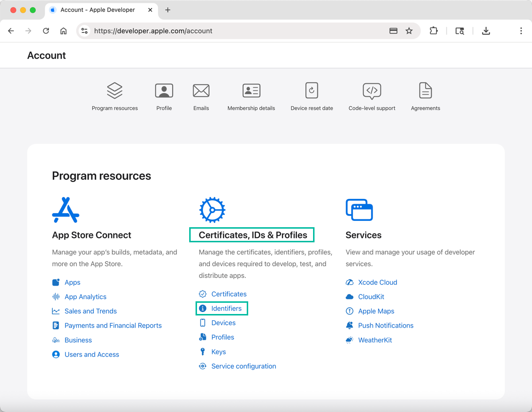Open Payments and Financial Reports link
532x412 pixels.
point(113,326)
